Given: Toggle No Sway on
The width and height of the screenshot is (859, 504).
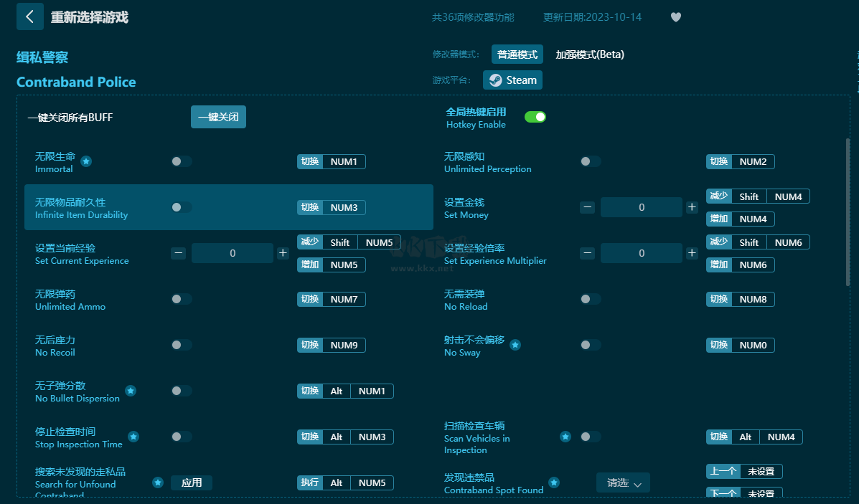Looking at the screenshot, I should pos(591,345).
